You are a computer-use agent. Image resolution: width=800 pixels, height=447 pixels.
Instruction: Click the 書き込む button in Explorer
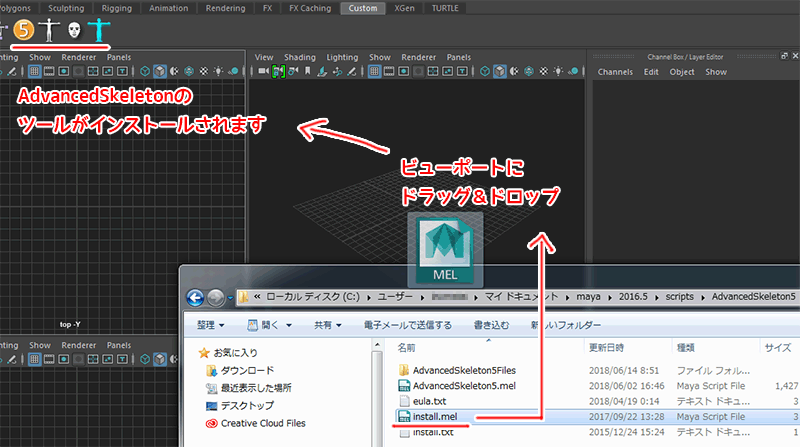pyautogui.click(x=493, y=325)
